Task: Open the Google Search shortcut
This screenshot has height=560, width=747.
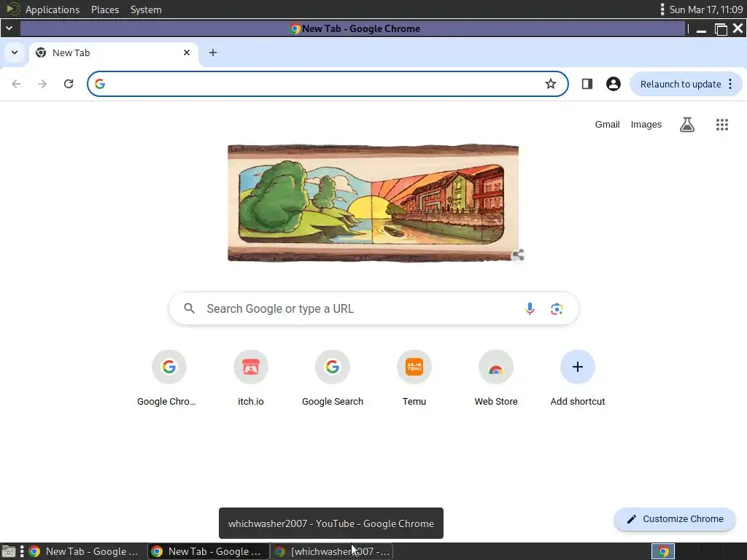Action: pyautogui.click(x=333, y=378)
